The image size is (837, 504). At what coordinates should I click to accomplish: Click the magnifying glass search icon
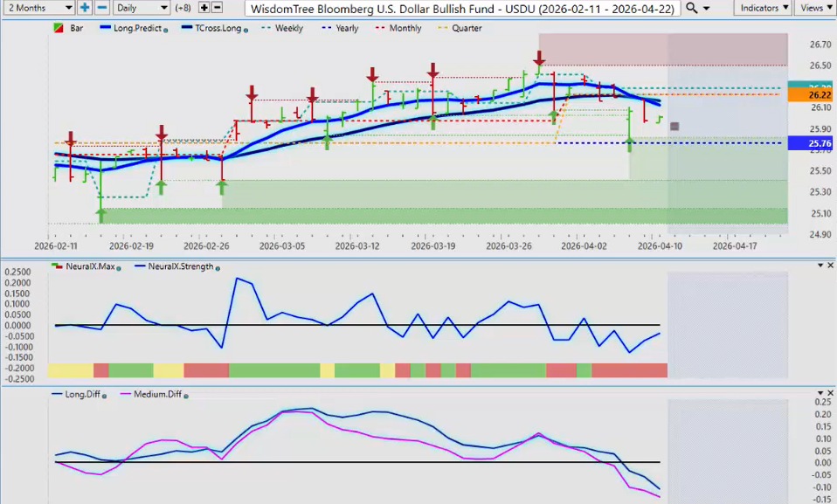pyautogui.click(x=691, y=7)
